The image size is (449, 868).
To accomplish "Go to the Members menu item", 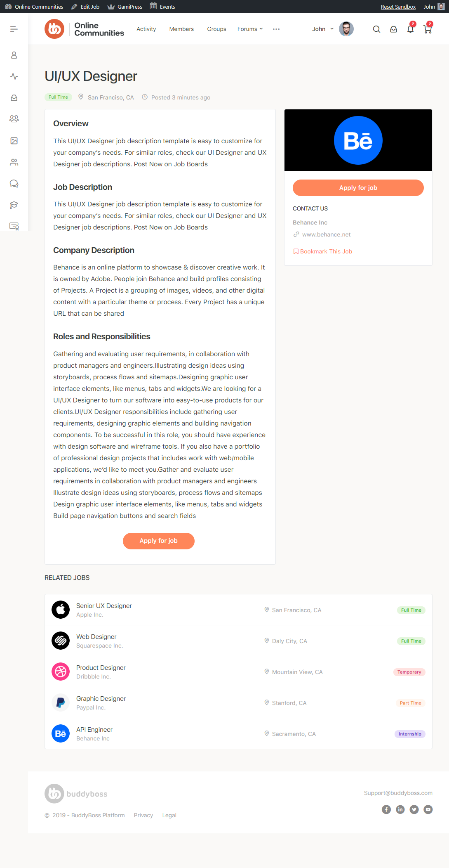I will [181, 29].
